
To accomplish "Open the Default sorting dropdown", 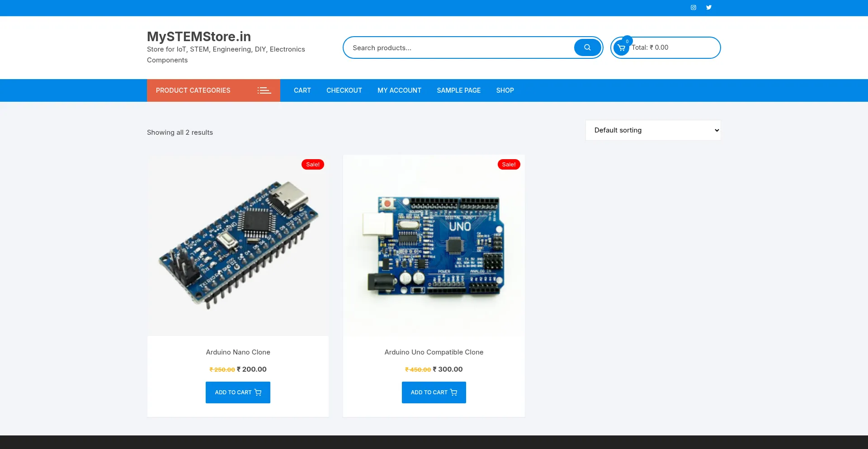I will [x=653, y=130].
